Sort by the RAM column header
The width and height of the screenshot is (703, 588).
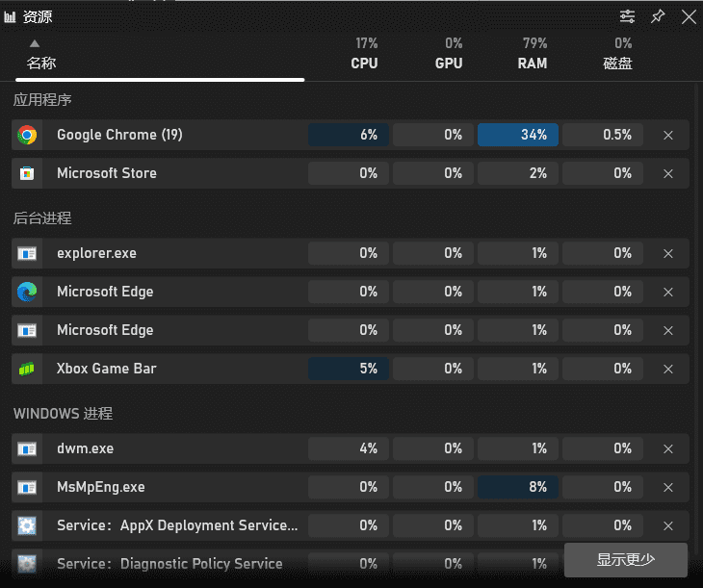[532, 64]
